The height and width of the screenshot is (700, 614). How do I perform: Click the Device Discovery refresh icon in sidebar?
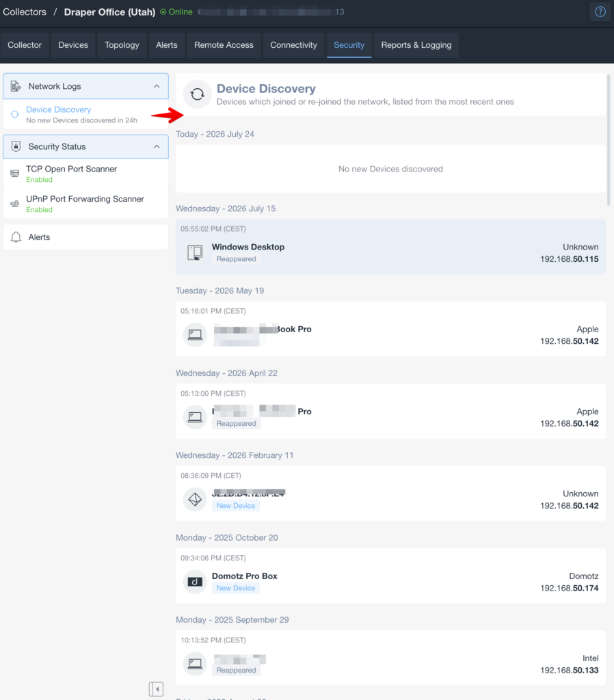15,114
